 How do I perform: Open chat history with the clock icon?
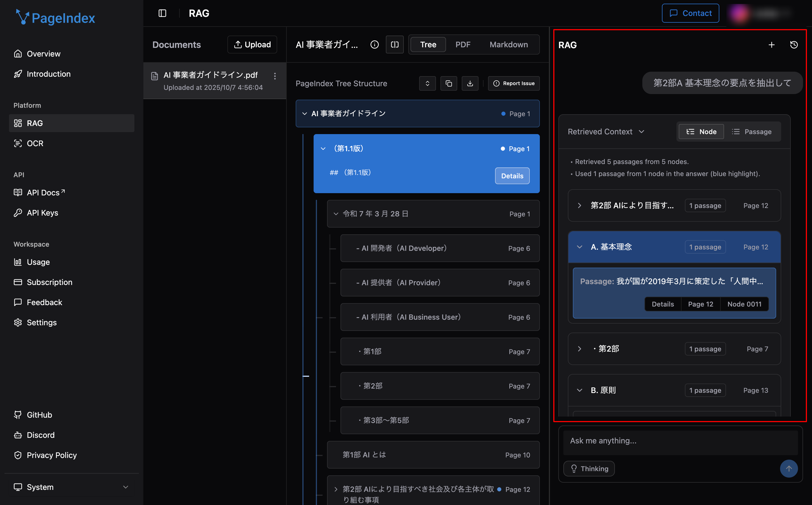tap(794, 45)
